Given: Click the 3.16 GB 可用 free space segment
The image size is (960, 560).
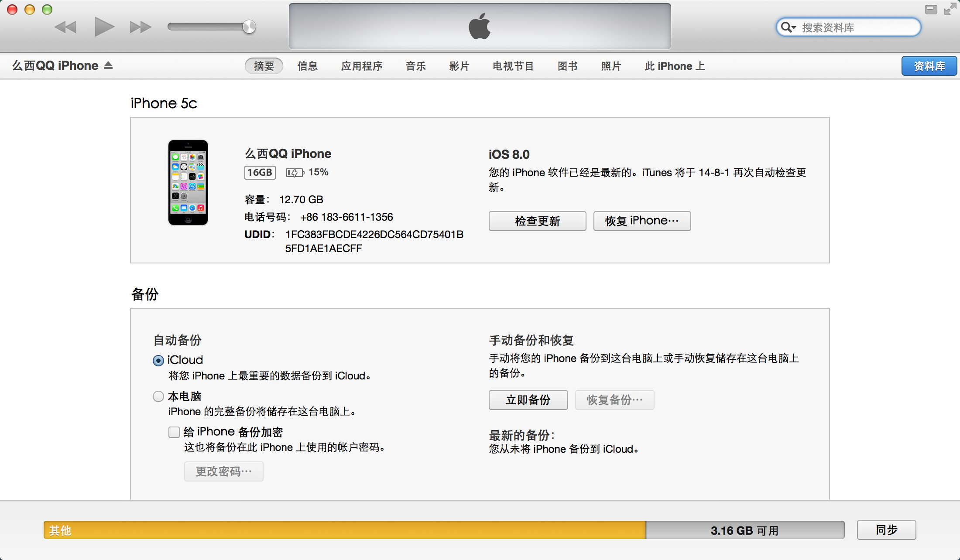Looking at the screenshot, I should tap(744, 530).
